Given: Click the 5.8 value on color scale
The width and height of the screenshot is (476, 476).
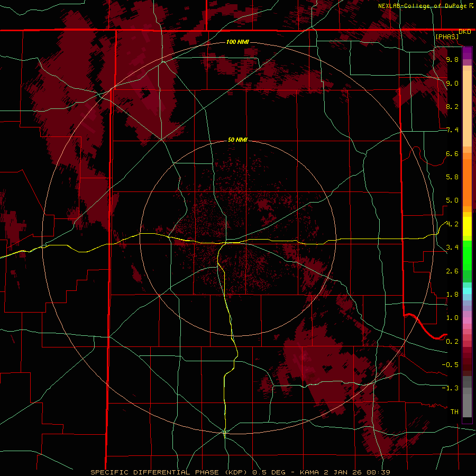Looking at the screenshot, I should [x=452, y=177].
